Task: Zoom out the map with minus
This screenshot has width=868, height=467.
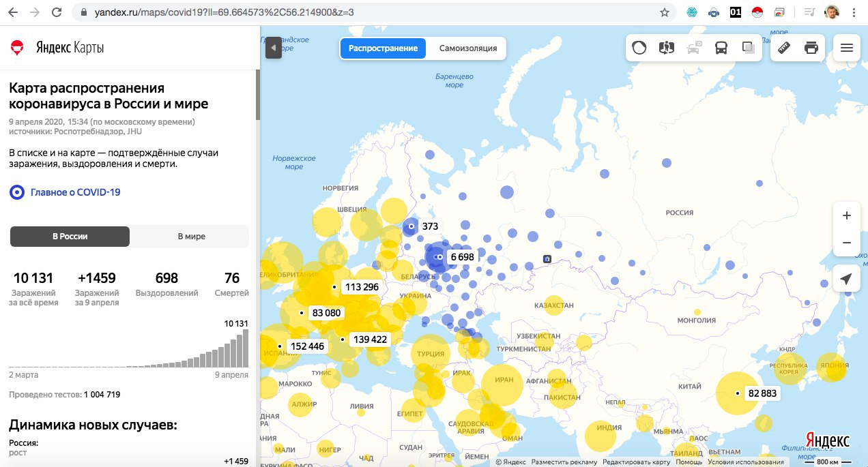Action: point(847,243)
